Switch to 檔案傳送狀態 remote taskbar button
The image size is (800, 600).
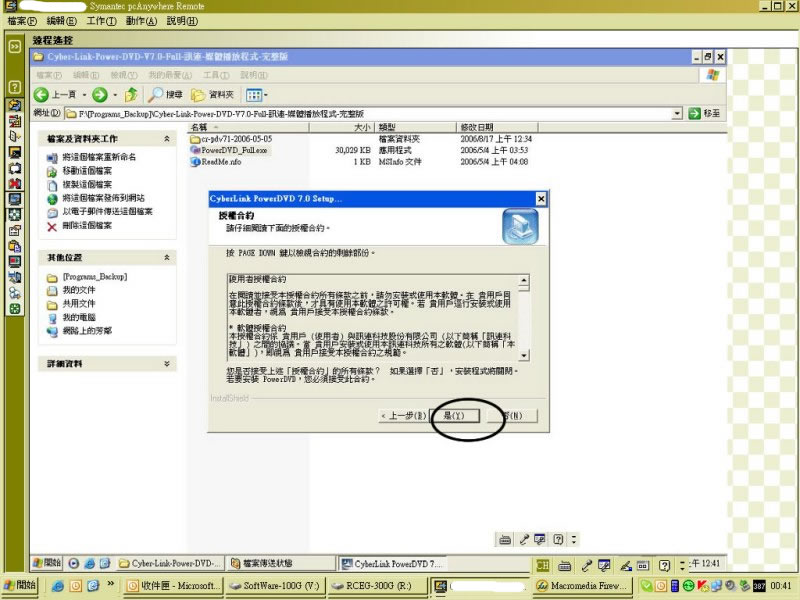coord(280,563)
